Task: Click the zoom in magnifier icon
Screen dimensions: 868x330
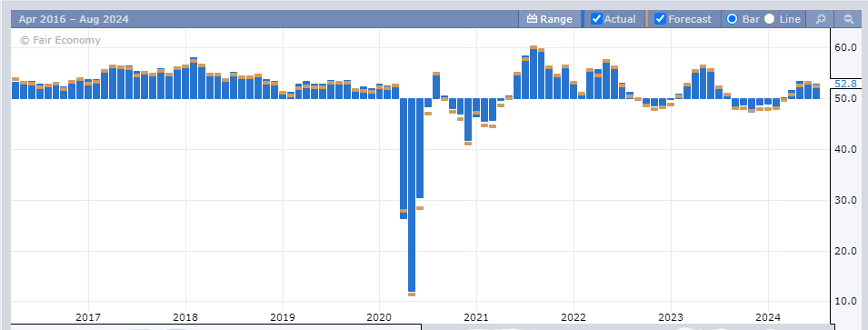Action: 821,19
